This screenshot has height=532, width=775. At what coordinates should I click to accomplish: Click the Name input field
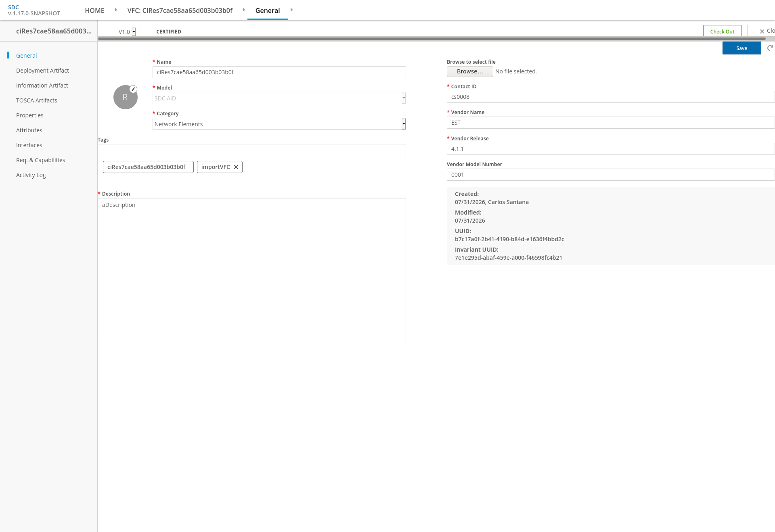pos(279,72)
